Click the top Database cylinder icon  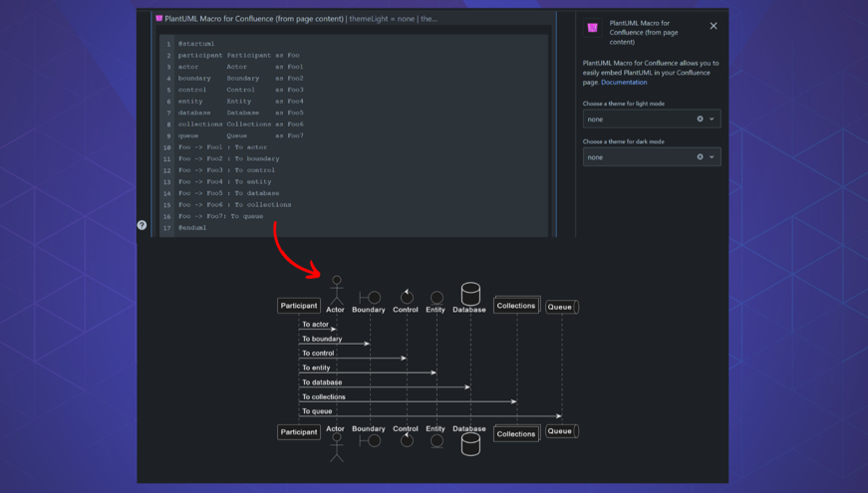[x=470, y=293]
